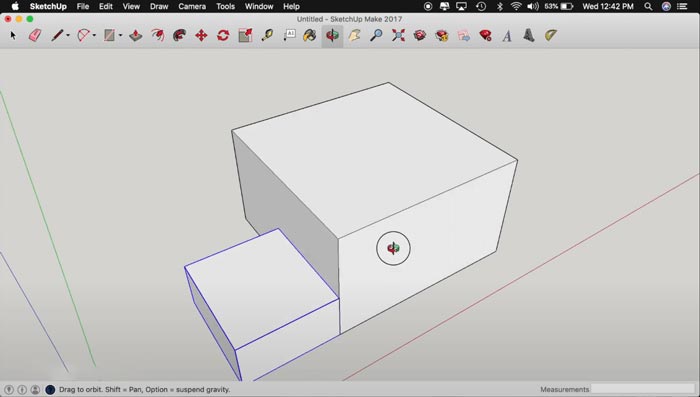Open the Extension Warehouse
This screenshot has width=700, height=397.
pyautogui.click(x=442, y=35)
